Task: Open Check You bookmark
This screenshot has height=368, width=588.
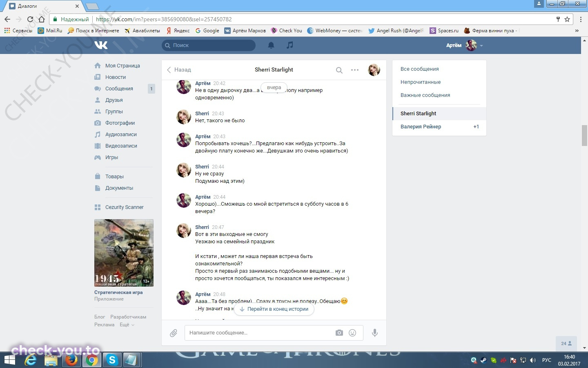Action: [287, 31]
